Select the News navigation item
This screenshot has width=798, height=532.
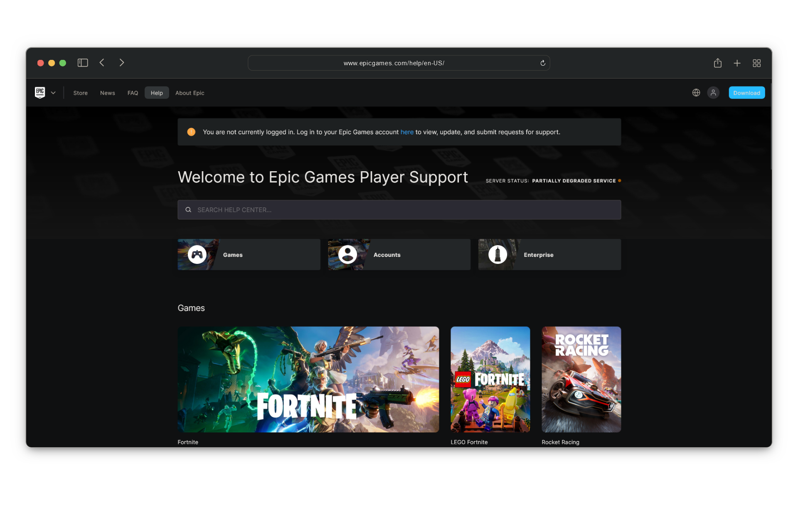click(107, 93)
